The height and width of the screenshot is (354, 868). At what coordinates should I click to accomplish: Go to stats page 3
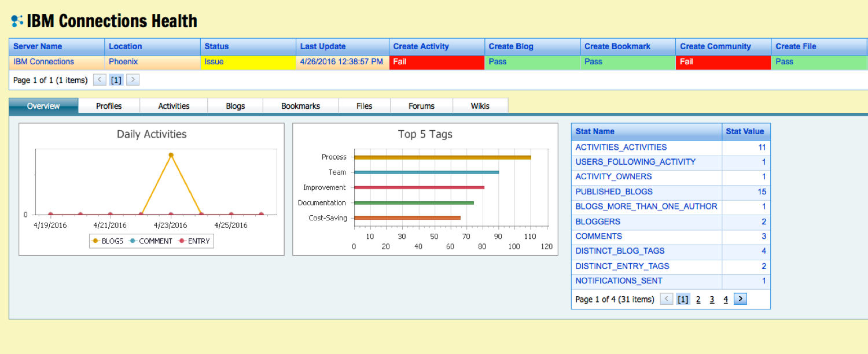[712, 300]
